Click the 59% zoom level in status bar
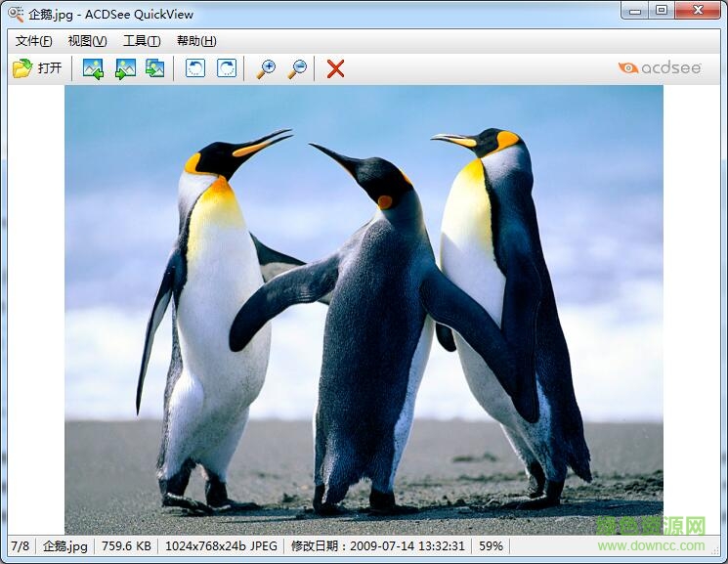 492,546
